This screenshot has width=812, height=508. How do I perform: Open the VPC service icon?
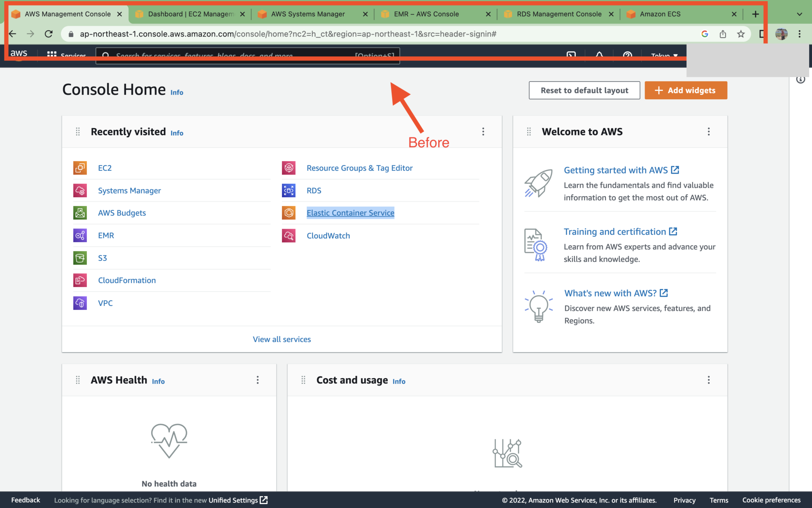pos(80,303)
